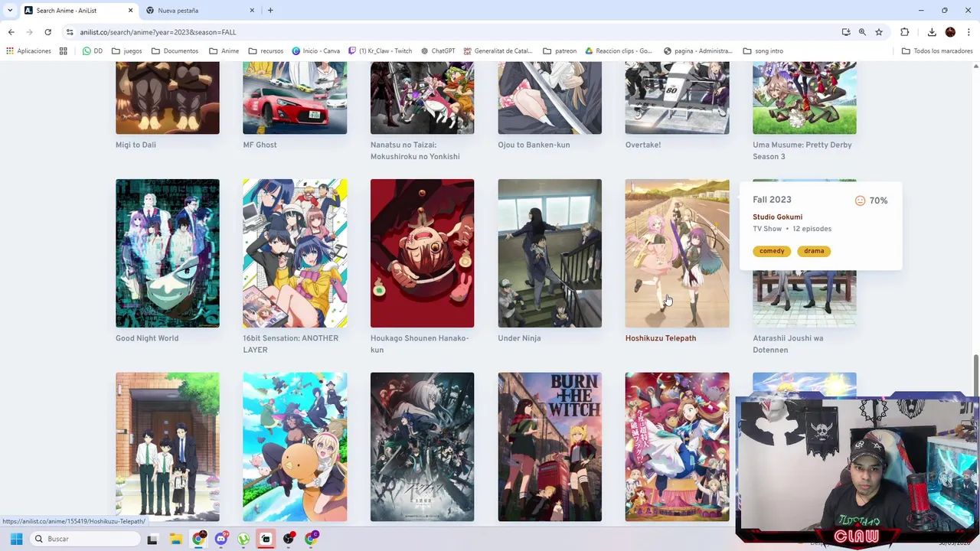Open the ChatGPT bookmark
Image resolution: width=980 pixels, height=551 pixels.
(x=438, y=51)
